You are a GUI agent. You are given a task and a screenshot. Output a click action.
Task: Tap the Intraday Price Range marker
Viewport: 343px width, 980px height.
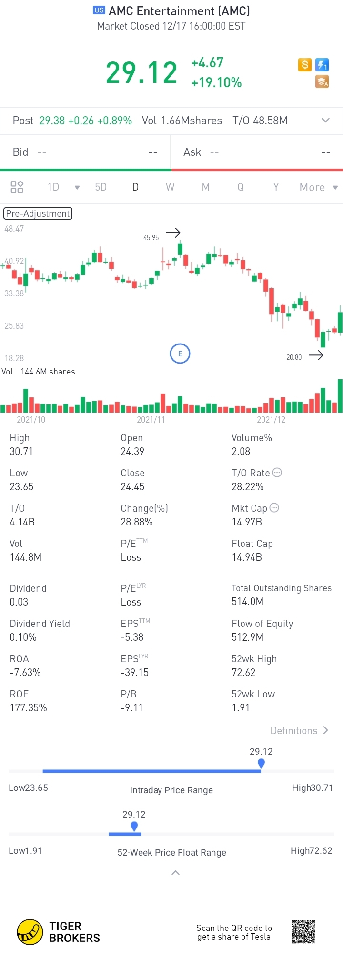pos(261,763)
